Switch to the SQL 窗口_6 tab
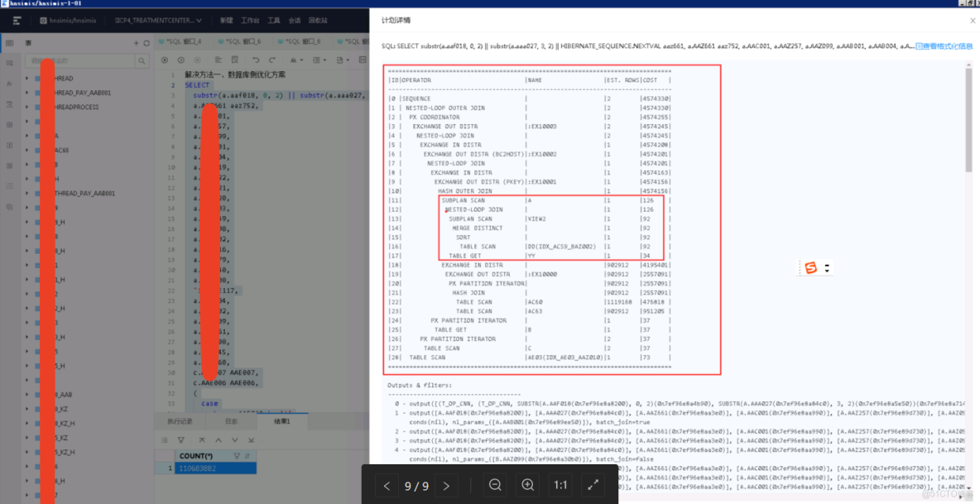980x504 pixels. coord(244,40)
